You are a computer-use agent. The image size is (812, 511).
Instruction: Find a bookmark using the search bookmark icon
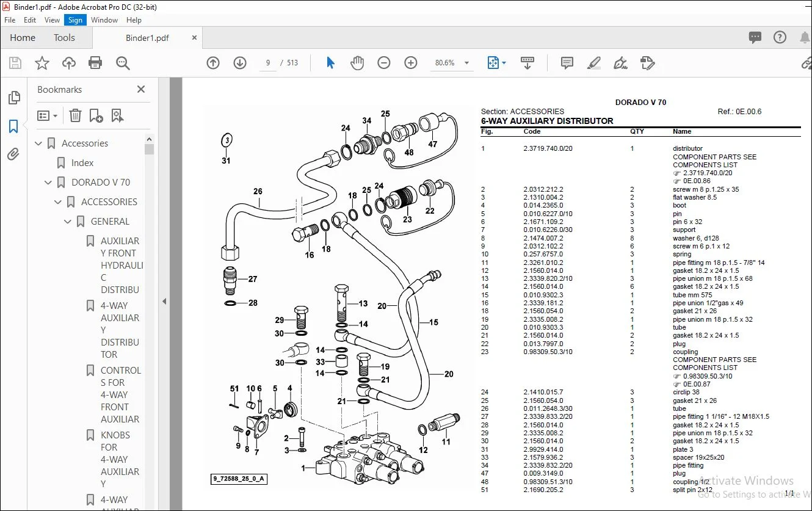click(x=117, y=115)
